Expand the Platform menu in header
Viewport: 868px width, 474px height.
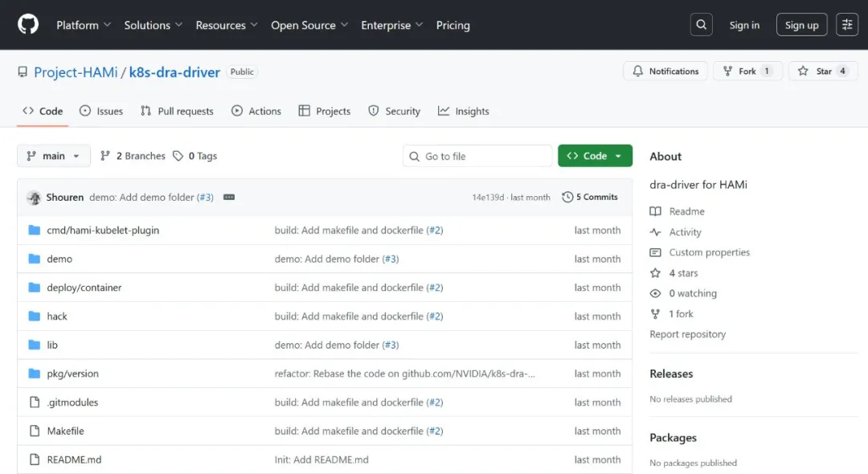pos(84,25)
